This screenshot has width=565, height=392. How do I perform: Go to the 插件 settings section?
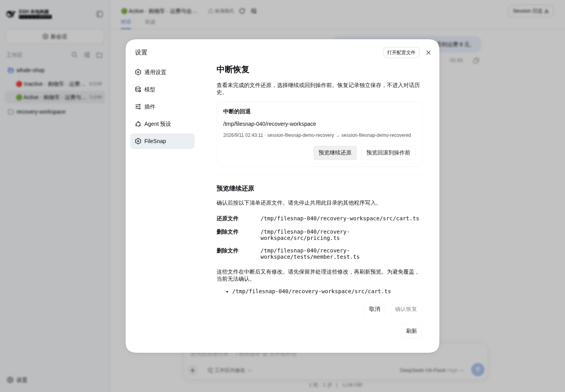162,107
